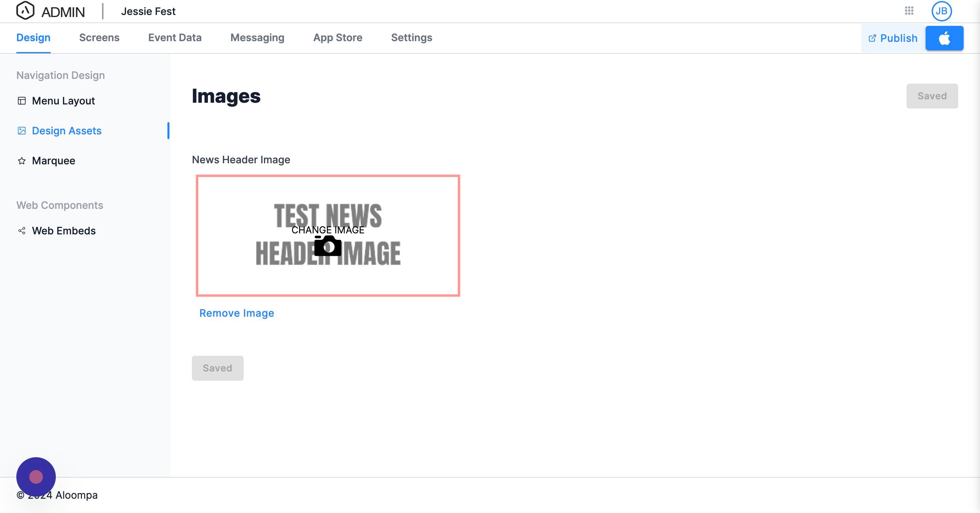Image resolution: width=980 pixels, height=513 pixels.
Task: Click the Web Embeds share icon
Action: (x=22, y=231)
